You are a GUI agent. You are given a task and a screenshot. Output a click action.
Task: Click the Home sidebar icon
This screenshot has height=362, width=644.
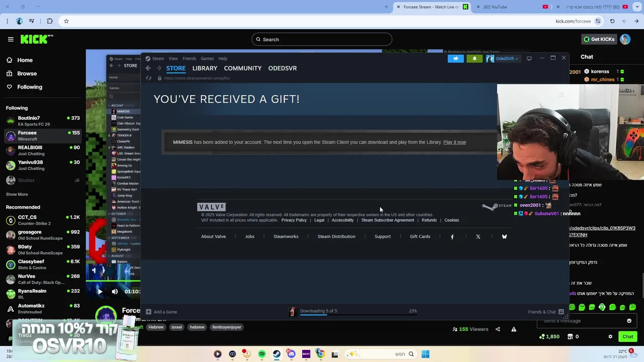[x=10, y=60]
